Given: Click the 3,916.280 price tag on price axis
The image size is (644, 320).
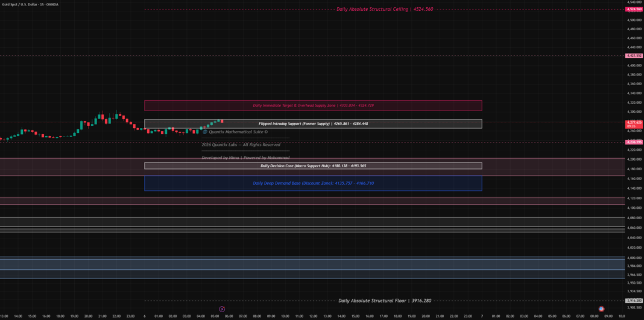Looking at the screenshot, I should tap(634, 301).
